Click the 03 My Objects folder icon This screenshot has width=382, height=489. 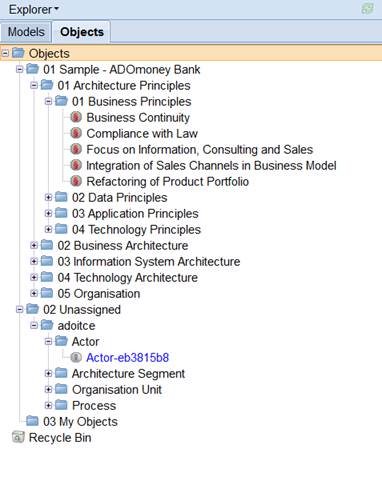click(x=32, y=421)
